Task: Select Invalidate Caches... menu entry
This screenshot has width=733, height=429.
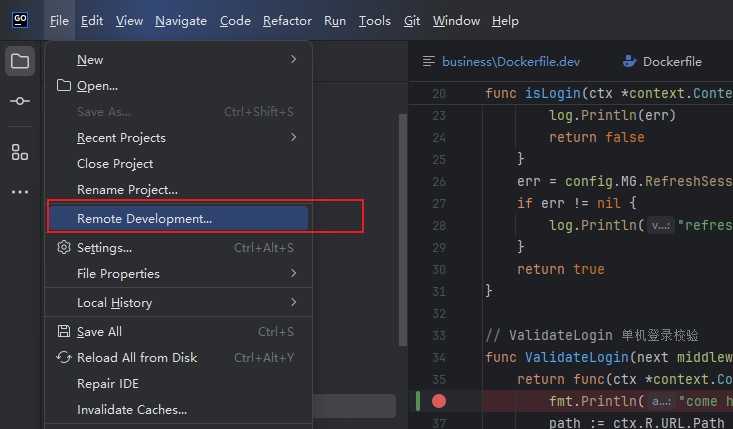Action: tap(179, 409)
